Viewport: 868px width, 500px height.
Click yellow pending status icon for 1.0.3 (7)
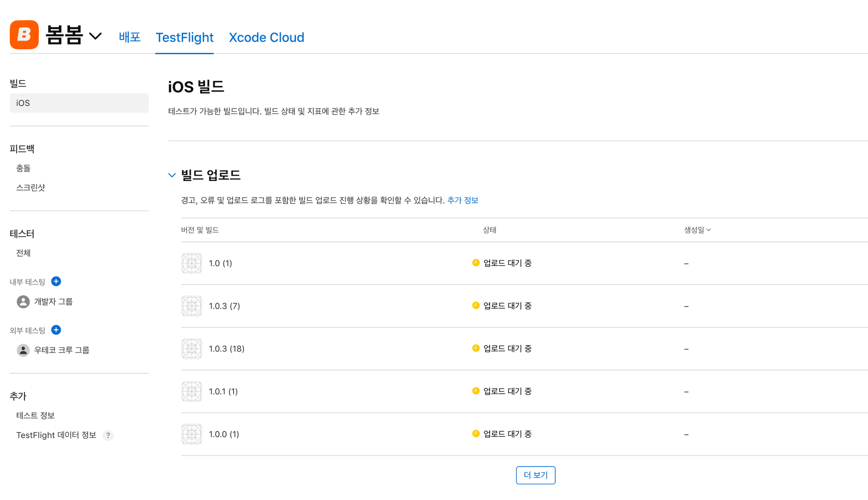click(x=476, y=305)
